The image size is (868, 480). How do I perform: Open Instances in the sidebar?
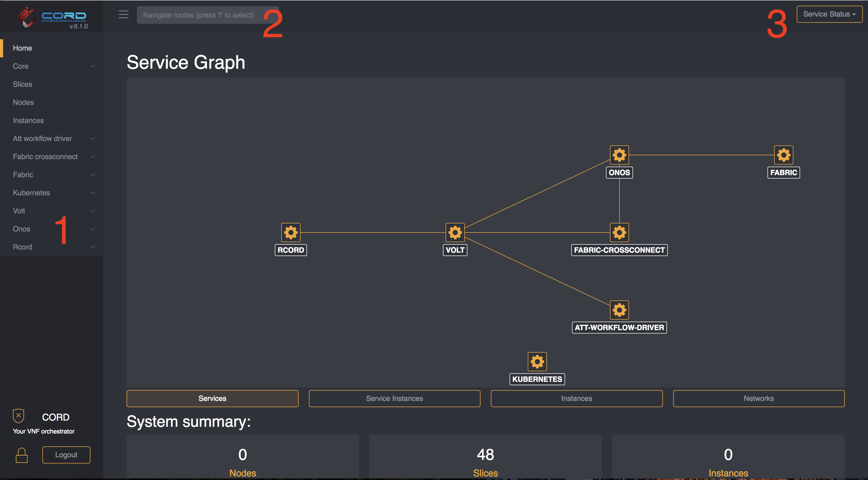coord(52,120)
